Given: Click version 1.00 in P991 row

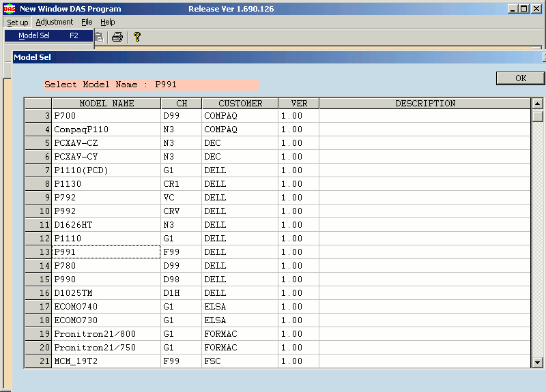Looking at the screenshot, I should point(299,252).
